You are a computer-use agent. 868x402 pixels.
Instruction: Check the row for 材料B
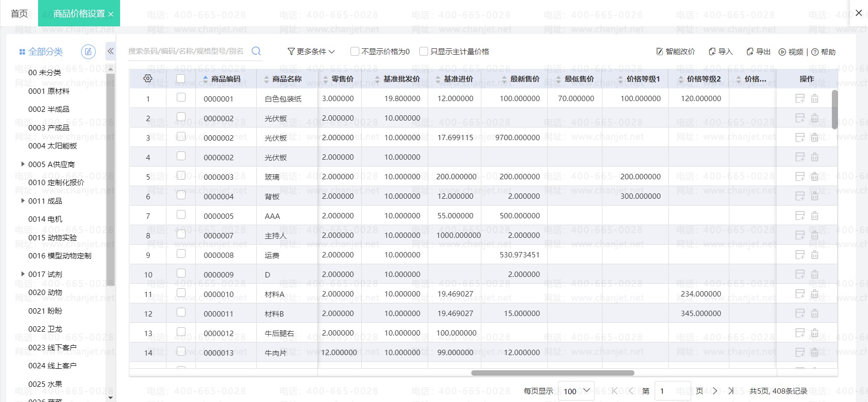pos(181,313)
